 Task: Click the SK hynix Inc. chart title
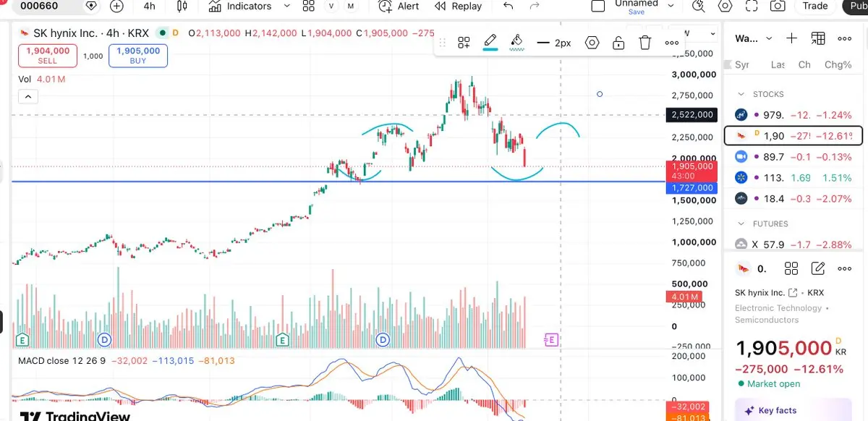pyautogui.click(x=65, y=33)
